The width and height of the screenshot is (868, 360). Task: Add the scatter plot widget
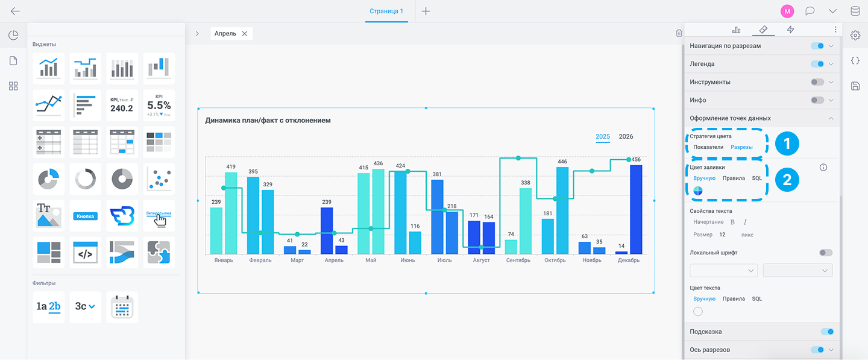(159, 178)
